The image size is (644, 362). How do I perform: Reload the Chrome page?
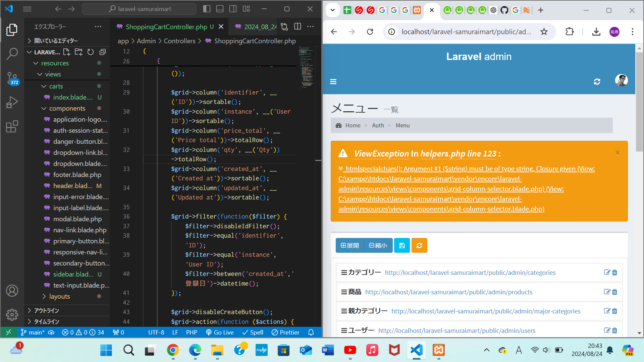[370, 32]
